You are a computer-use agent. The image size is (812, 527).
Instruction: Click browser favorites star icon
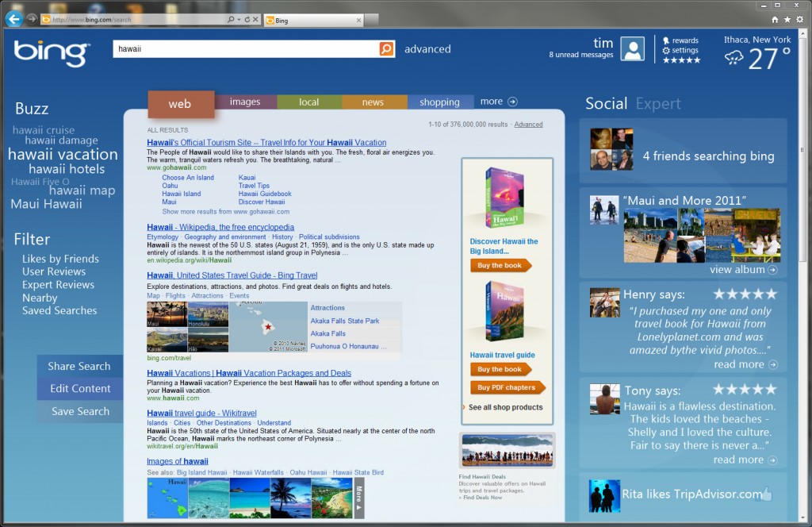(787, 20)
